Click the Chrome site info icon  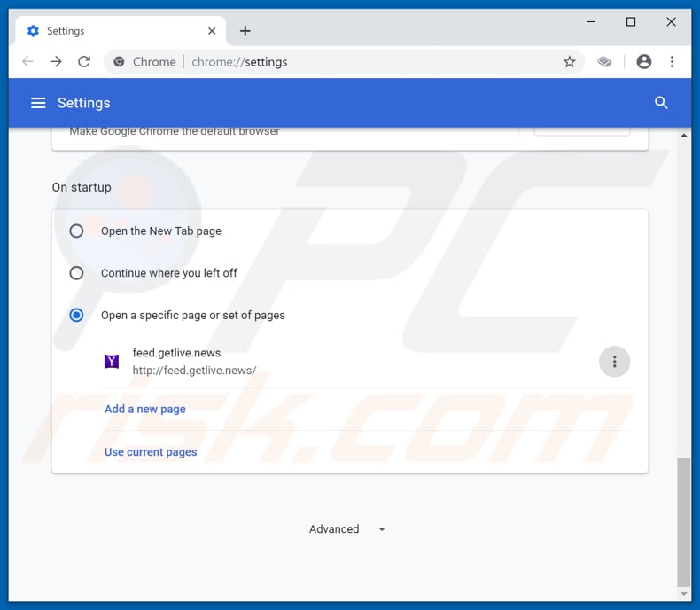coord(119,62)
